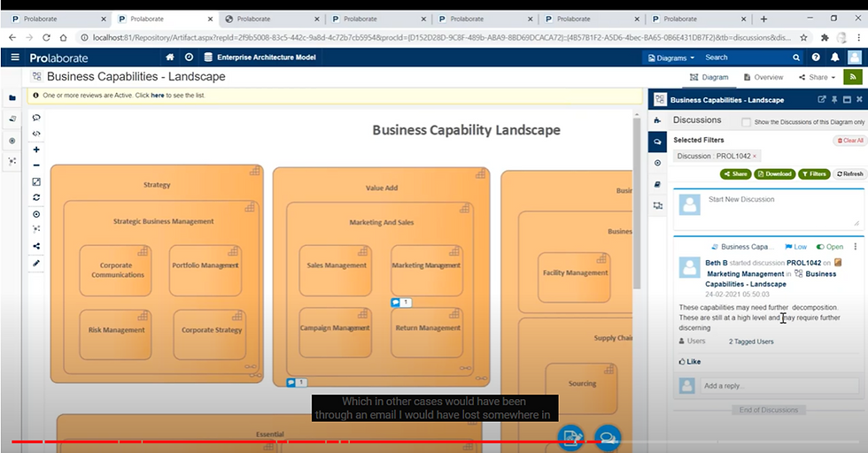Switch to the Diagram tab

click(709, 77)
